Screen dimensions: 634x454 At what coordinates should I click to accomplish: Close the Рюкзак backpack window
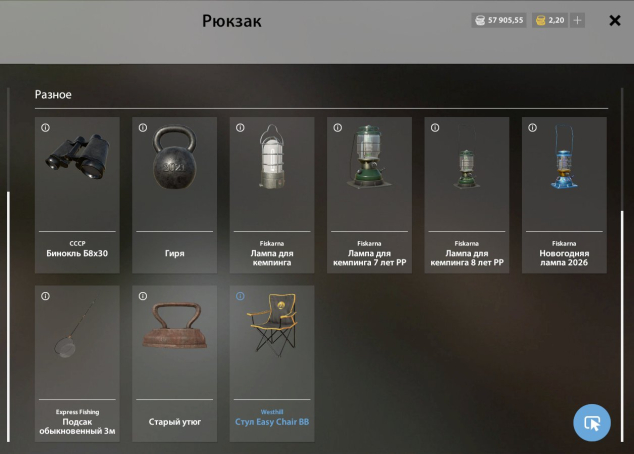coord(615,20)
